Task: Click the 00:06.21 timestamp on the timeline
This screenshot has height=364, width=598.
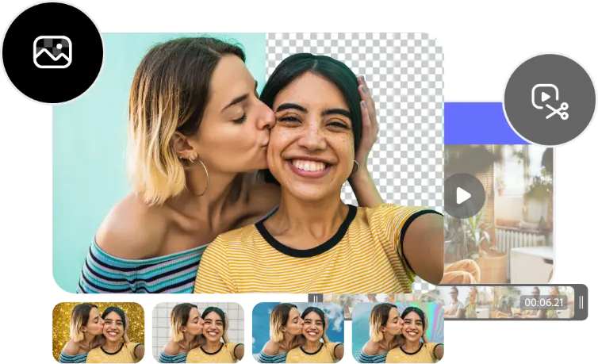Action: 544,303
